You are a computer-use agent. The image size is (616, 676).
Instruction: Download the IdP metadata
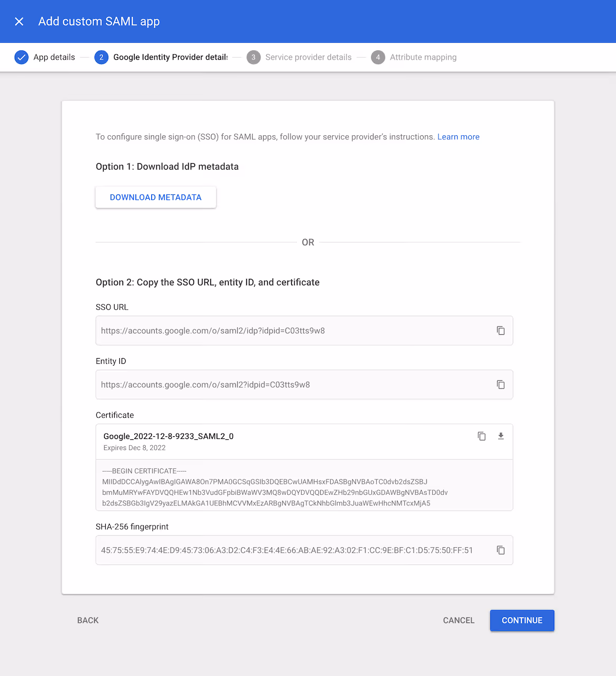[x=156, y=197]
